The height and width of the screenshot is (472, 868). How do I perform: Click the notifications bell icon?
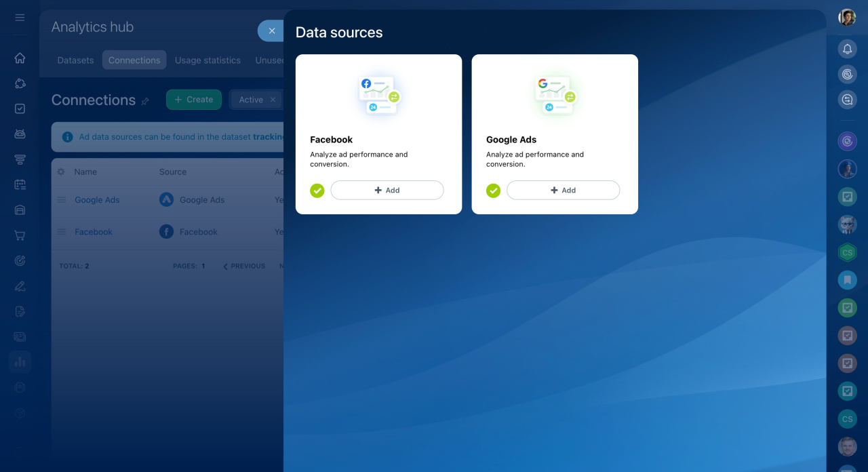coord(847,49)
